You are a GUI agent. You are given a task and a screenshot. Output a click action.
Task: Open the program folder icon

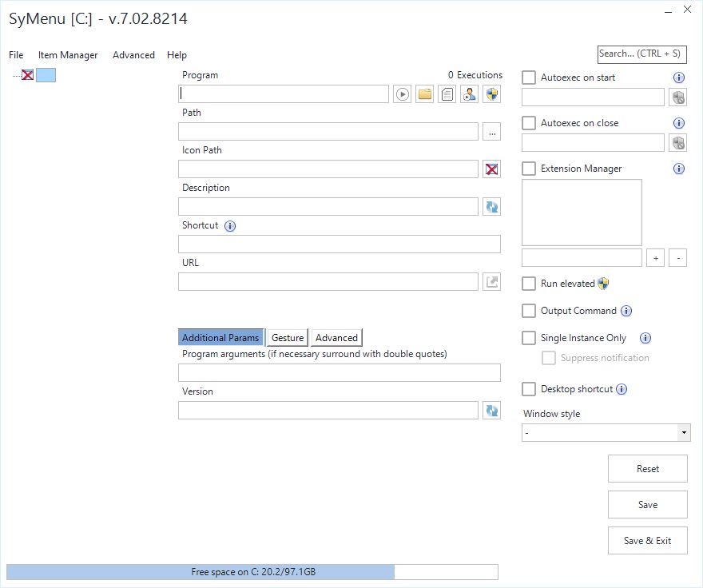424,94
